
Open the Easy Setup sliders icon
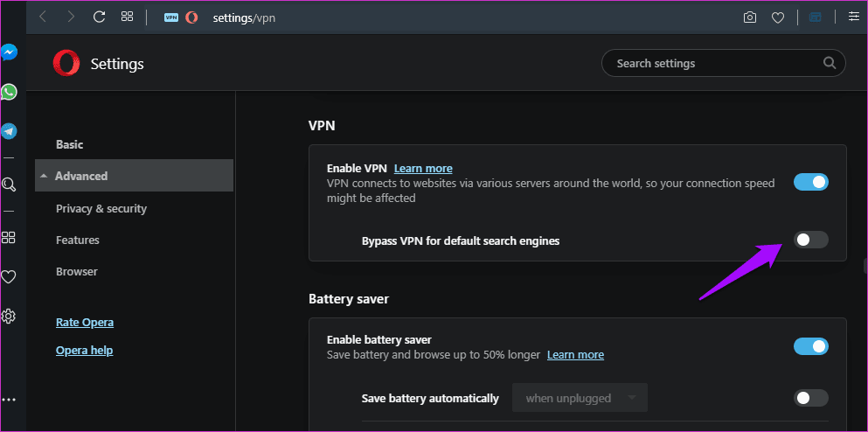[854, 17]
